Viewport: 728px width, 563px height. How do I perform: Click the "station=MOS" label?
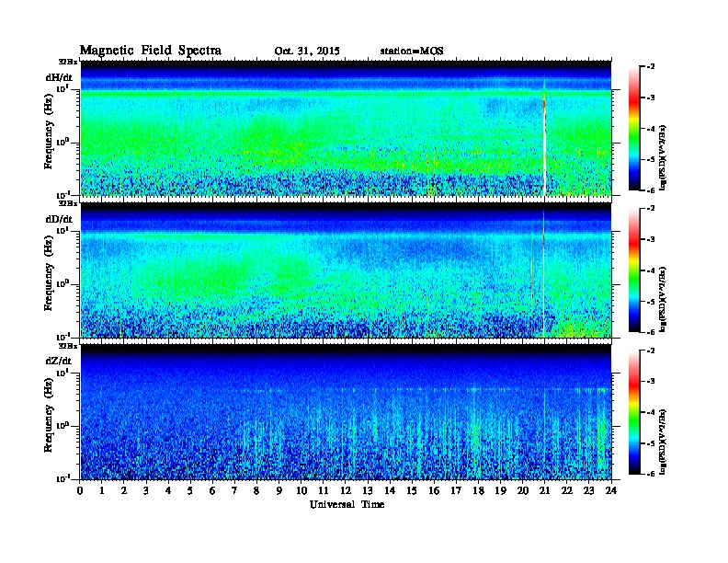[412, 52]
